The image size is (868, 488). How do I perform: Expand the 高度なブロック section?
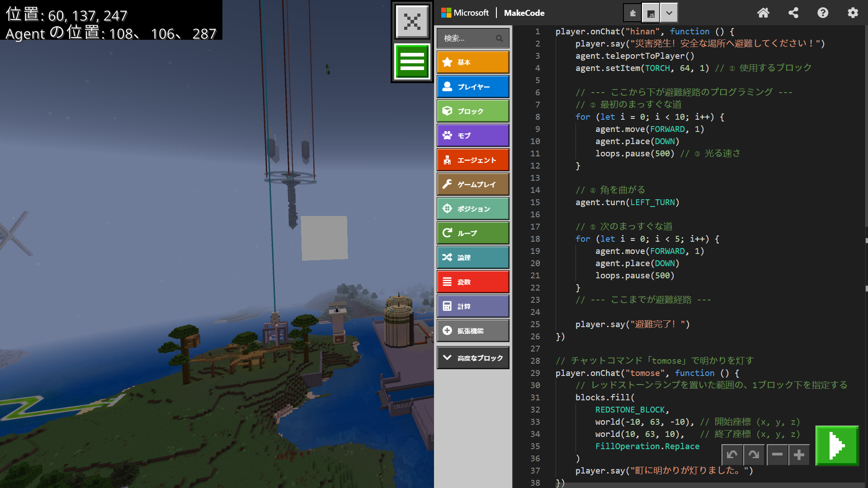click(473, 358)
